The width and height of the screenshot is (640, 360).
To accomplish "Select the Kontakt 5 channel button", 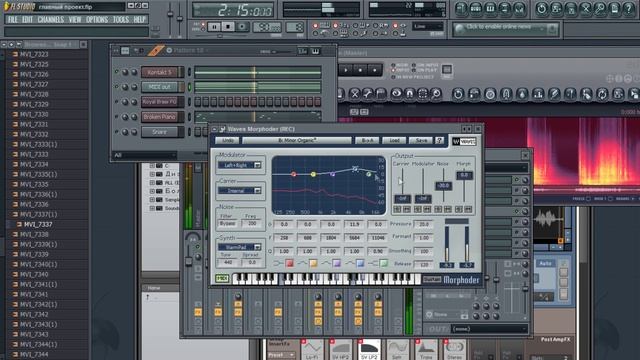I will tap(160, 72).
